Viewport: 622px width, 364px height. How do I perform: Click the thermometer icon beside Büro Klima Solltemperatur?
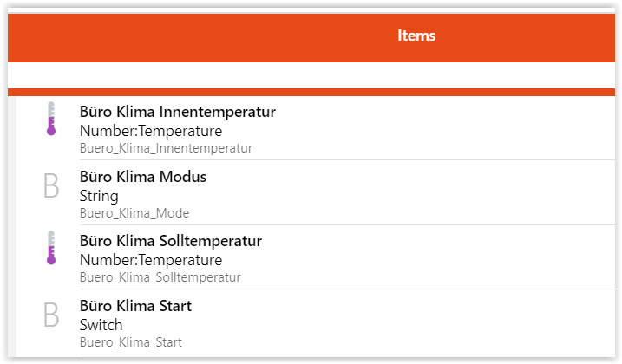tap(51, 248)
